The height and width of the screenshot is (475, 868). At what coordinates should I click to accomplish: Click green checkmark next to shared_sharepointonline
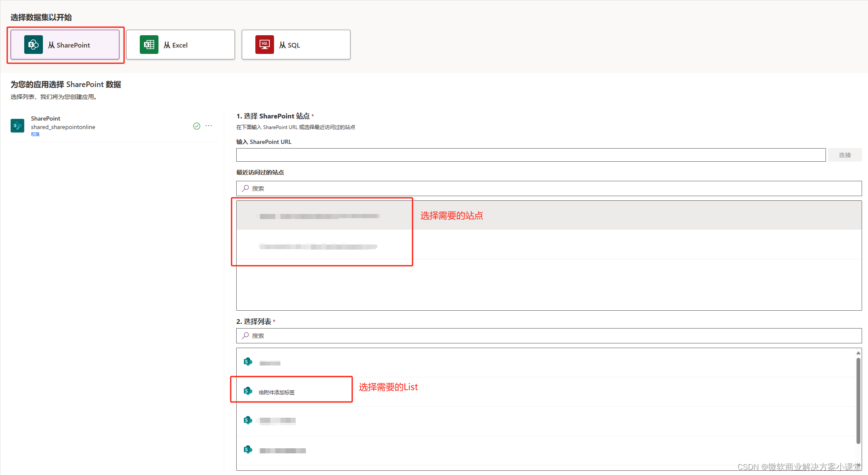[x=197, y=126]
